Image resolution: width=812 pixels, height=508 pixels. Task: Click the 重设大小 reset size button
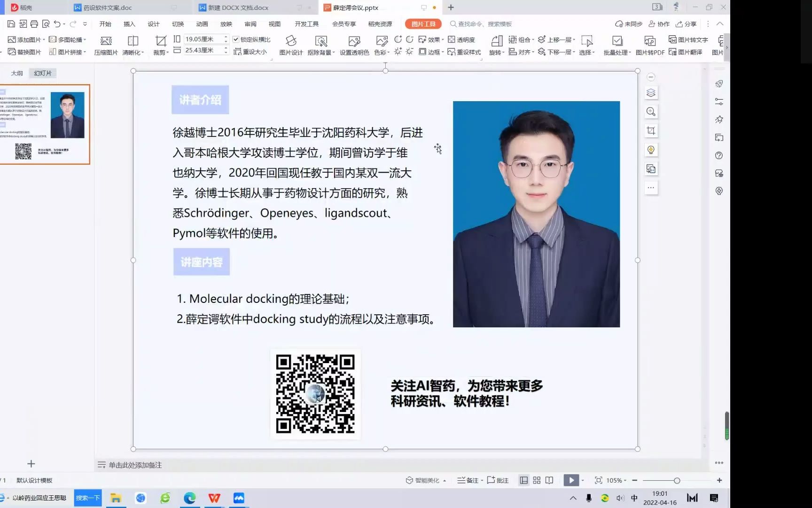pyautogui.click(x=250, y=52)
